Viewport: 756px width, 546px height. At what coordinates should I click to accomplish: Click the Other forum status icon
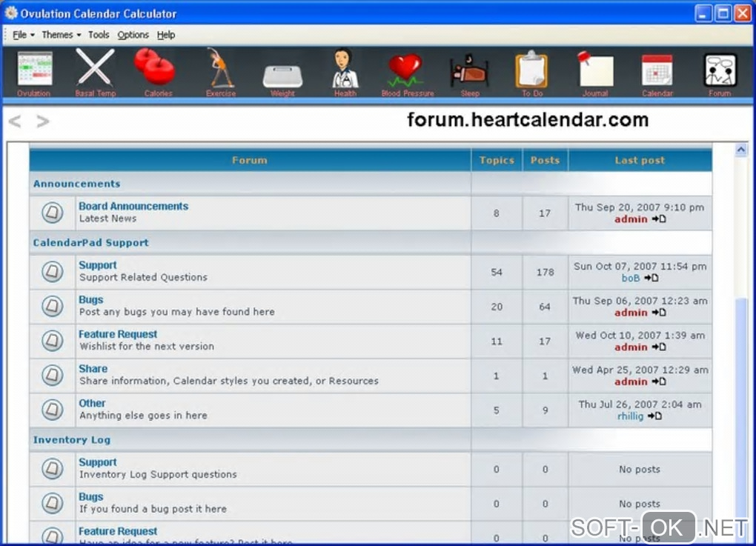(x=52, y=410)
